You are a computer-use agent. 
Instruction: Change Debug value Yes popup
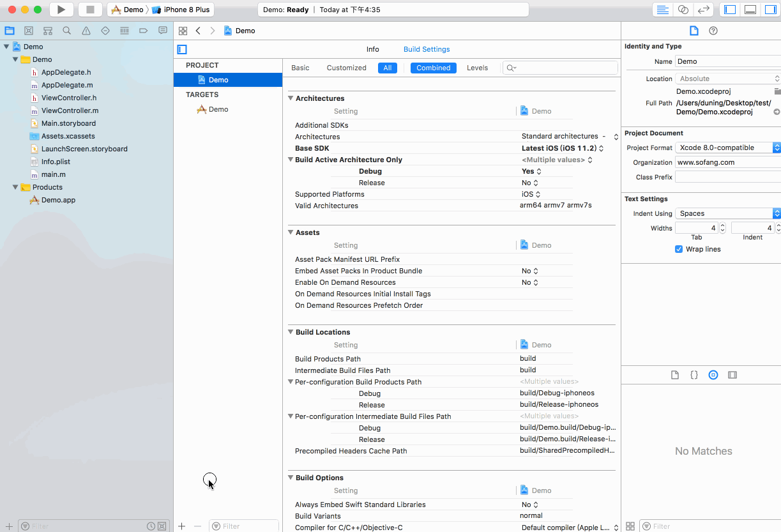tap(531, 171)
